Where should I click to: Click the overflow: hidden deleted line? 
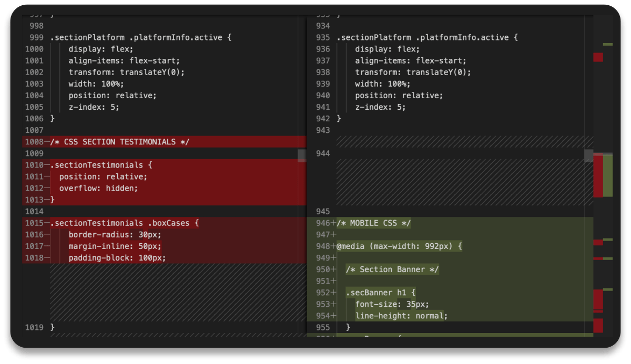coord(98,188)
